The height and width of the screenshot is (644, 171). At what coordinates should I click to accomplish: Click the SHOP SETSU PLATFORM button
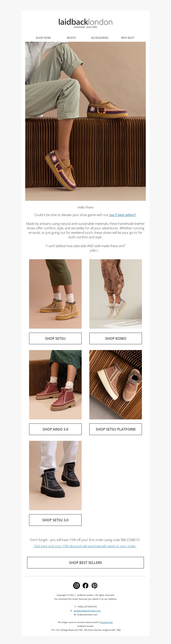(116, 429)
